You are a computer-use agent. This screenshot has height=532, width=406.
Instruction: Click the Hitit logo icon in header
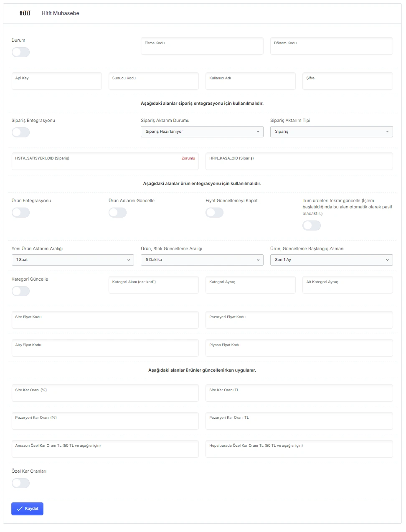pyautogui.click(x=25, y=13)
